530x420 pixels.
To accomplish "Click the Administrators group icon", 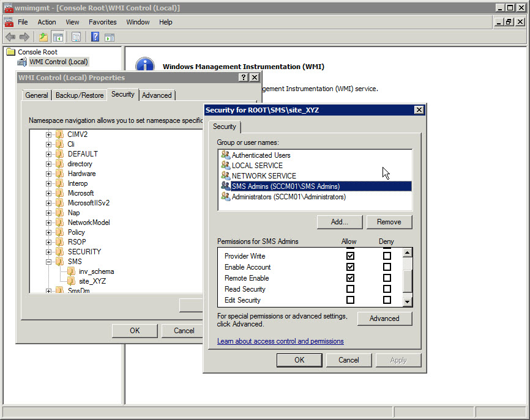I will 225,196.
